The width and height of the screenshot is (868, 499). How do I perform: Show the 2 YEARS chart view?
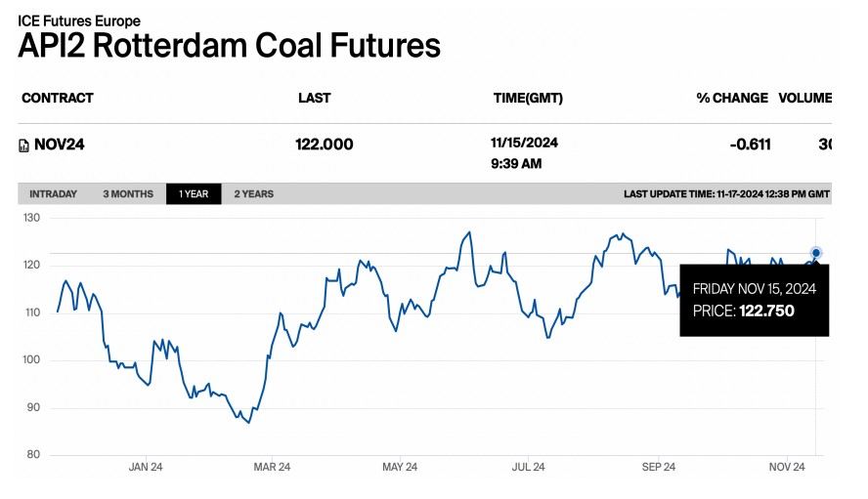[x=254, y=193]
